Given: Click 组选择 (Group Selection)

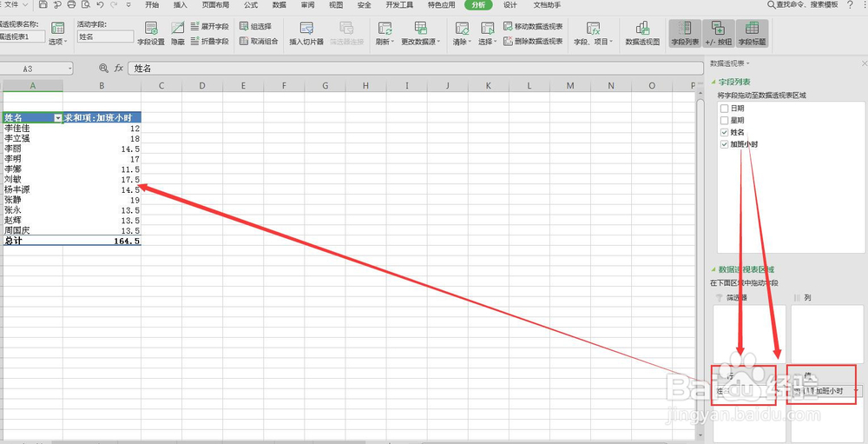Looking at the screenshot, I should (x=256, y=26).
